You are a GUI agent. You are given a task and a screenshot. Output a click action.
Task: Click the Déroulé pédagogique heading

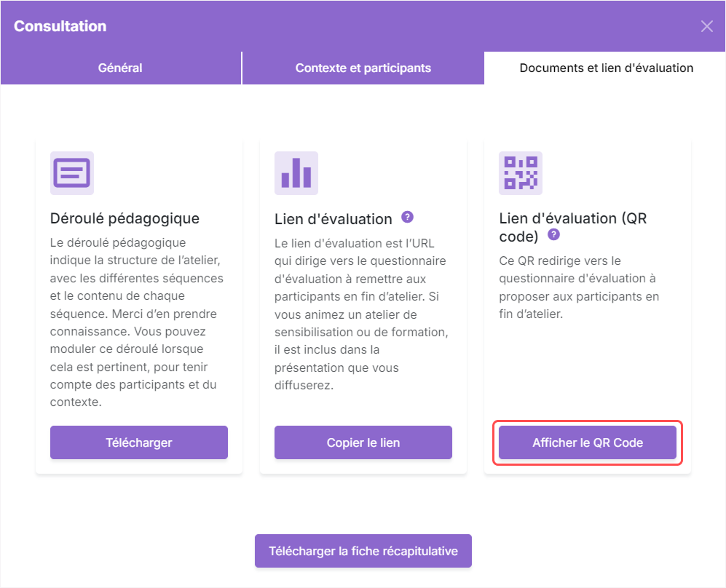pos(125,218)
